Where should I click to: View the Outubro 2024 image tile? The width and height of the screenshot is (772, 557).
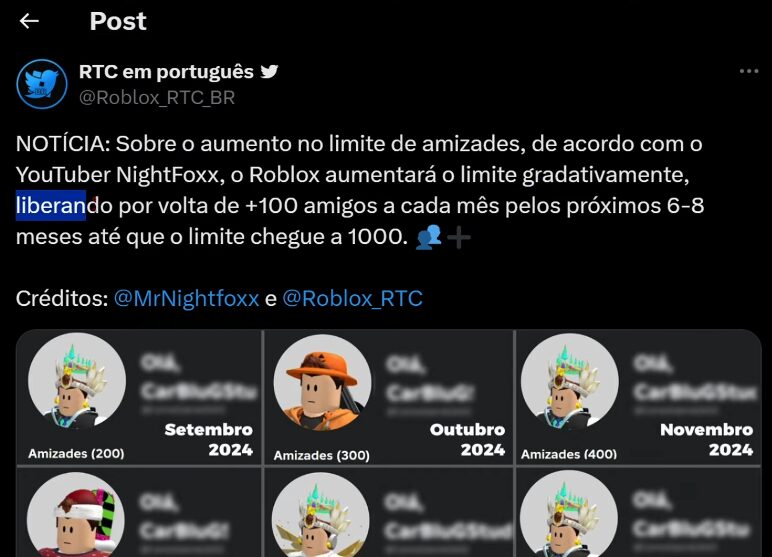pos(389,397)
